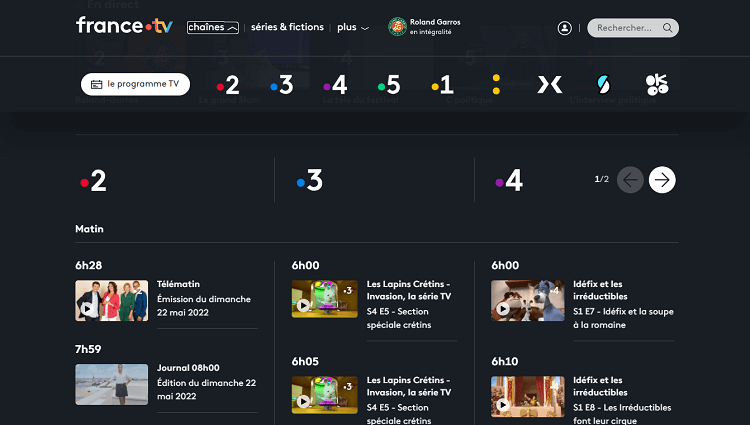Open the user account icon

click(564, 28)
